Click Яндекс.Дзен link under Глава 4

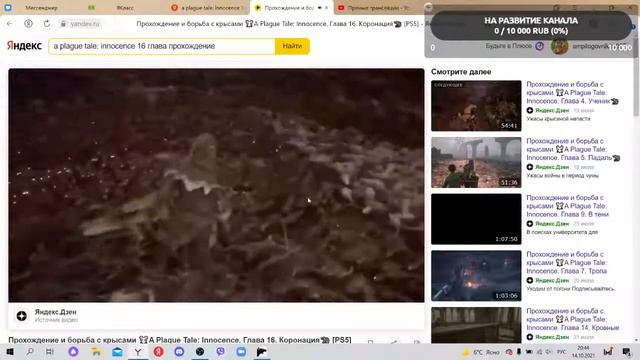[x=552, y=111]
